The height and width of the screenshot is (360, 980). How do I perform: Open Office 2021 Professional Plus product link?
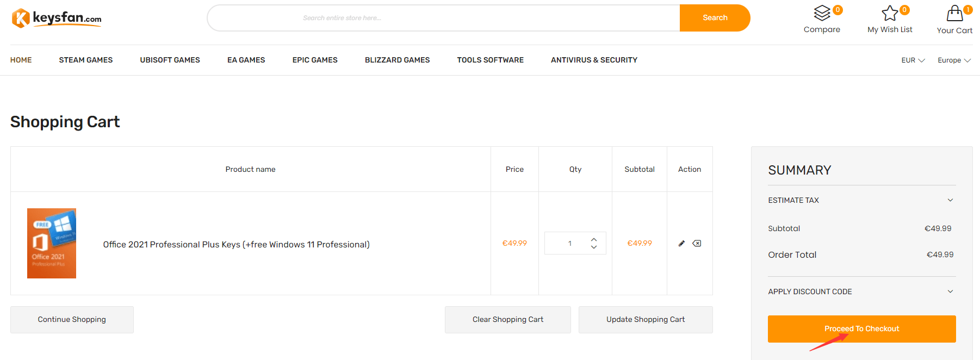point(237,245)
